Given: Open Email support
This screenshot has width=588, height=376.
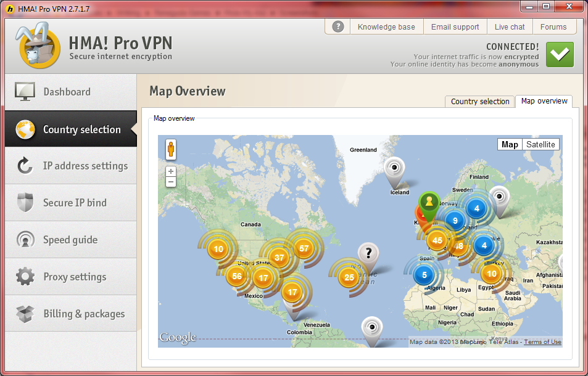Looking at the screenshot, I should pos(455,27).
